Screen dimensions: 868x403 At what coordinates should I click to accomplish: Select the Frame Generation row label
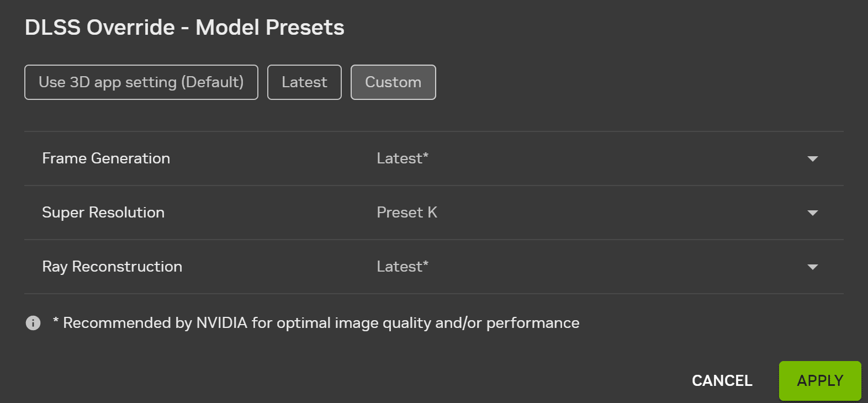106,158
